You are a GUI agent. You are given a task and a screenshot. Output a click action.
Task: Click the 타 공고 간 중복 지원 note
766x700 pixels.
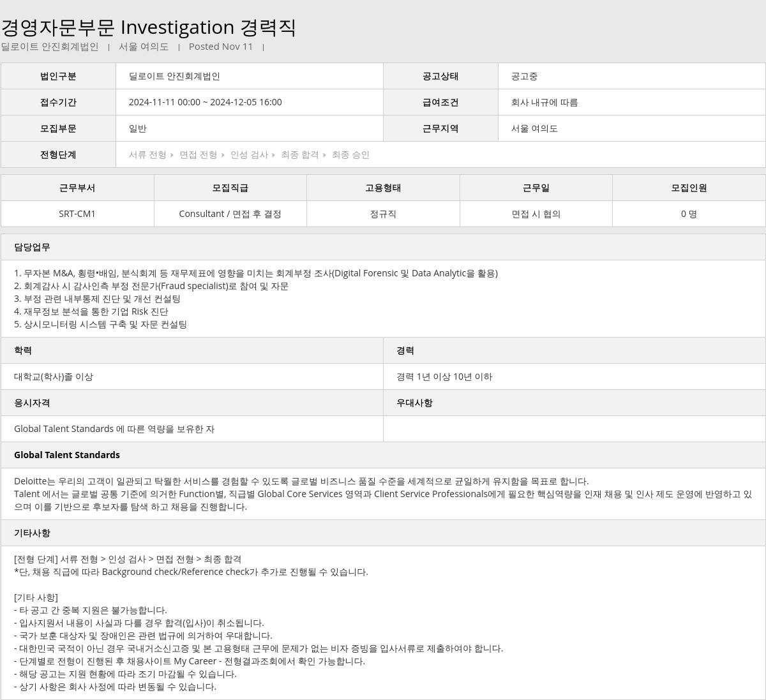coord(91,610)
